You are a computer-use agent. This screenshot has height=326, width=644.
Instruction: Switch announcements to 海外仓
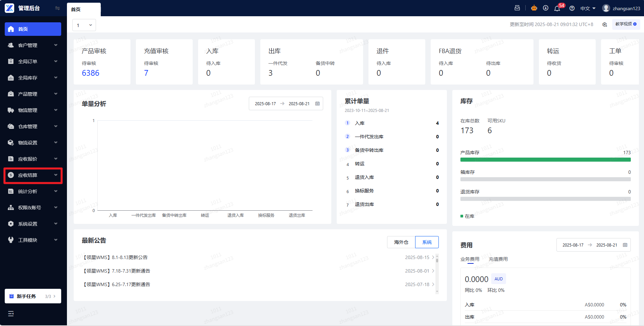(401, 242)
